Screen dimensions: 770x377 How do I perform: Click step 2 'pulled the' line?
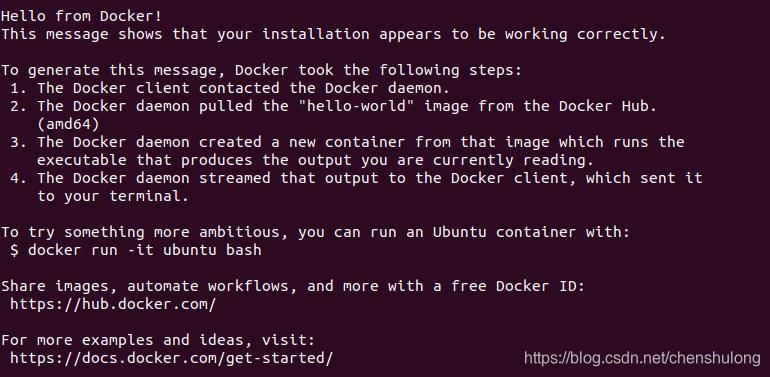click(x=333, y=106)
